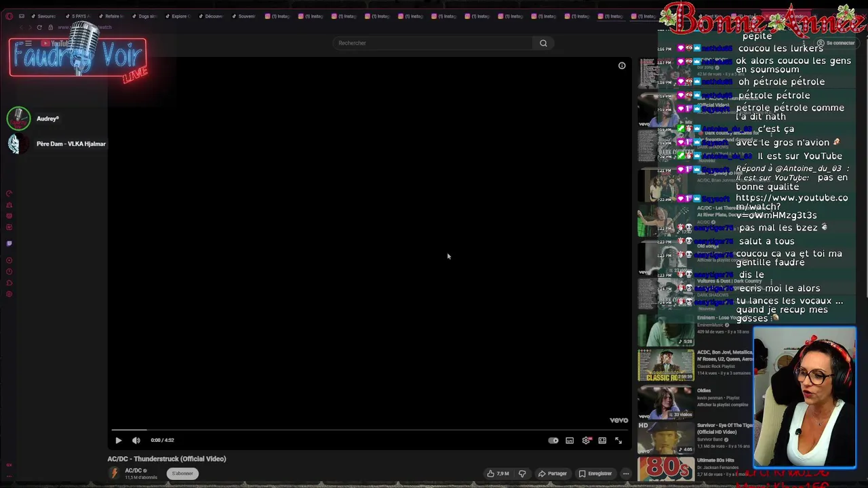Click the 0:00 / 4:52 time display
This screenshot has height=488, width=868.
point(162,441)
